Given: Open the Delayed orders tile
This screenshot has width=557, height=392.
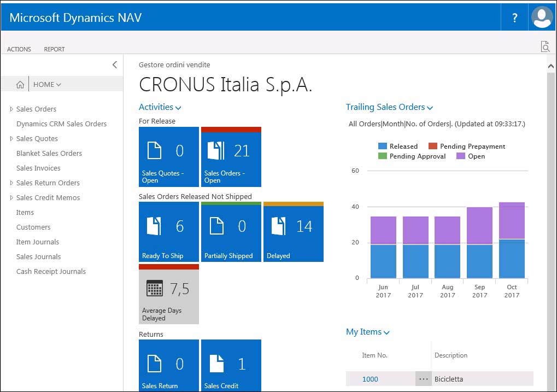Looking at the screenshot, I should click(293, 232).
